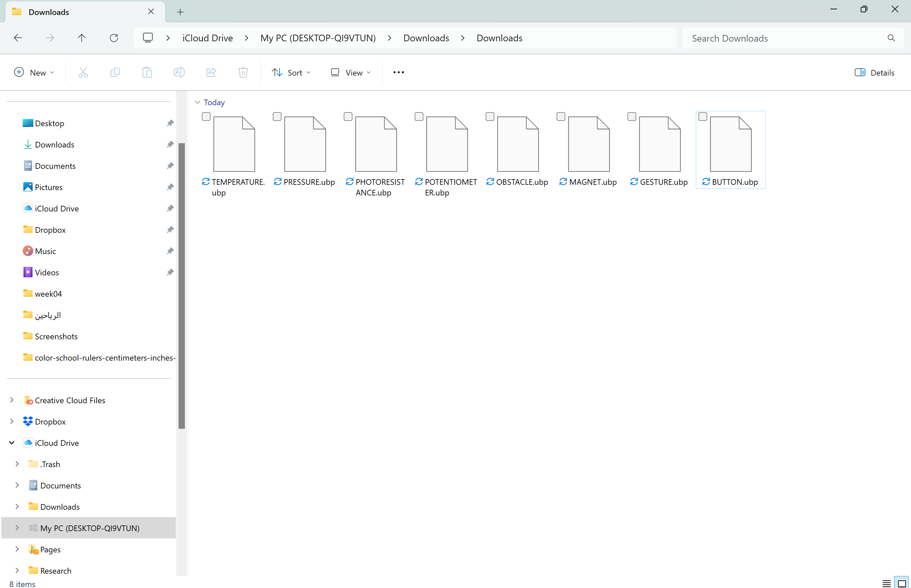Click the Refresh button in the address bar

114,38
